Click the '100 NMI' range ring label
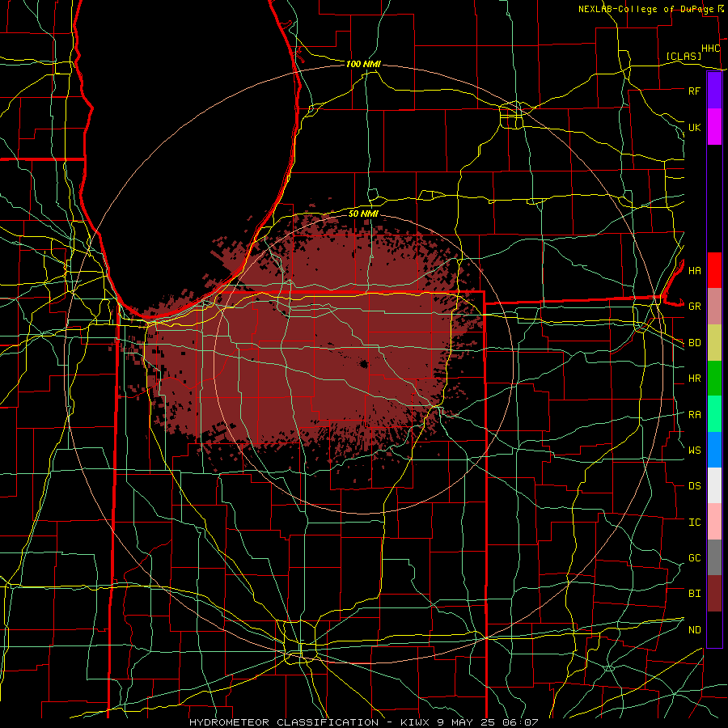 (x=363, y=64)
